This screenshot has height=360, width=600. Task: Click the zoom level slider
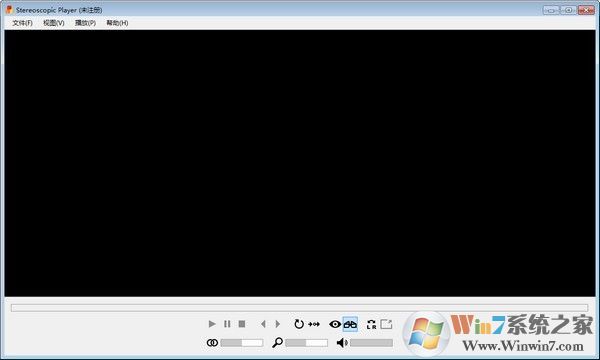coord(306,343)
